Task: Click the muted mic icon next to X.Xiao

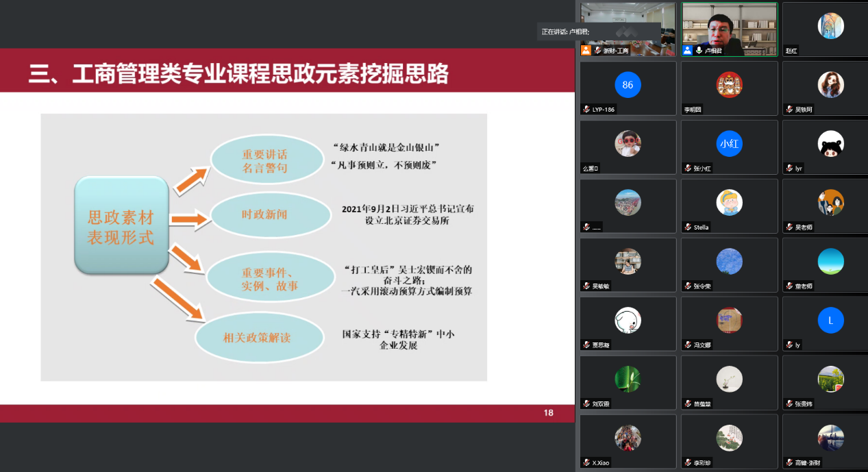Action: [586, 463]
